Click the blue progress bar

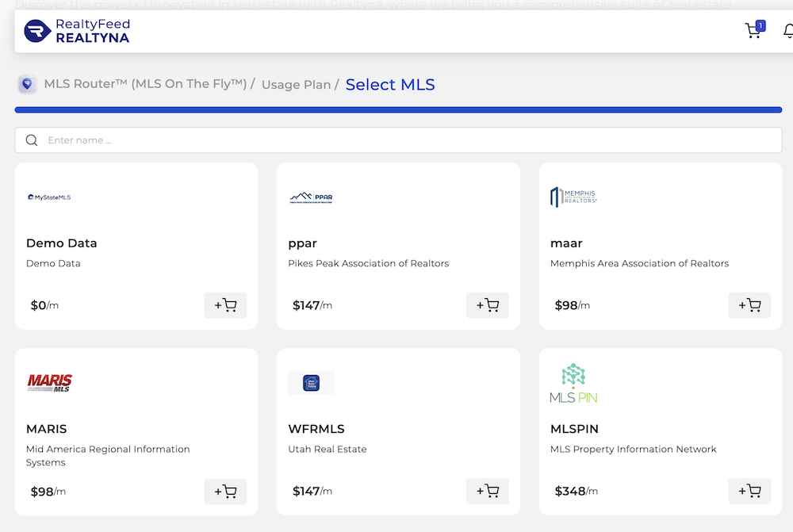pyautogui.click(x=399, y=109)
